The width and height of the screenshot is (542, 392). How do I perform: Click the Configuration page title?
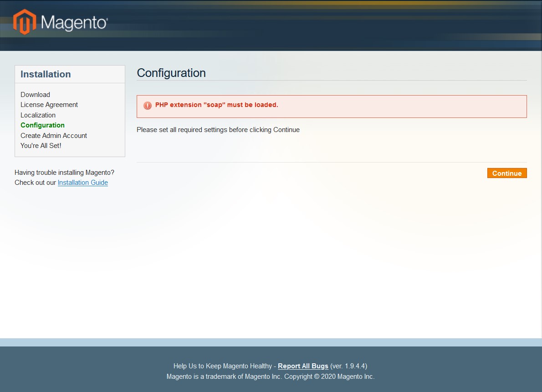(x=171, y=73)
